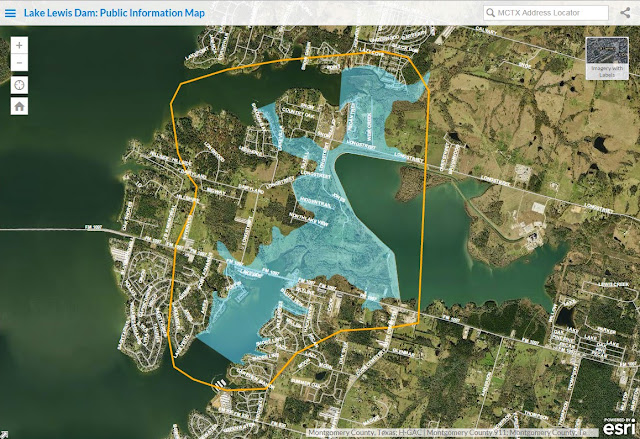Click the search magnifier icon
The height and width of the screenshot is (439, 640).
coord(490,13)
